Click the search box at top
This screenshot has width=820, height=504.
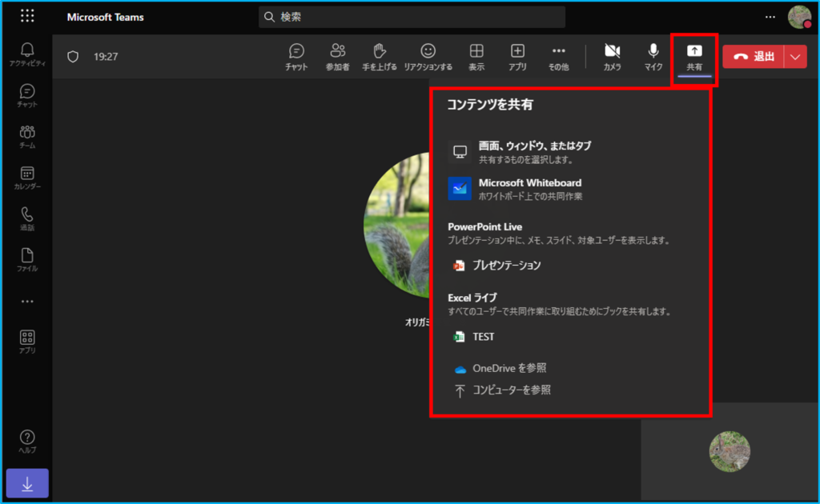click(x=412, y=17)
